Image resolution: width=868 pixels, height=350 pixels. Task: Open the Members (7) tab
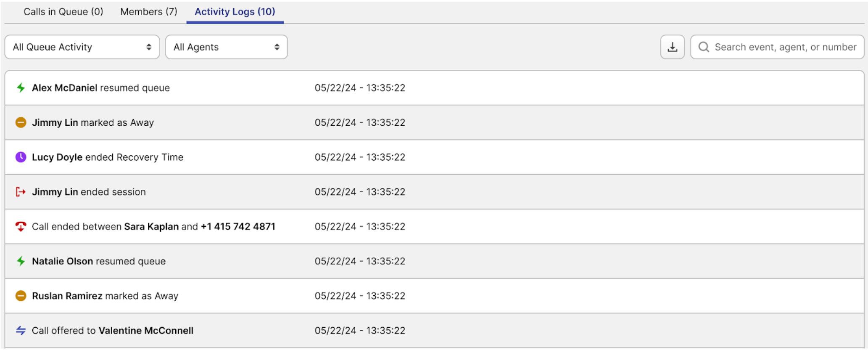pyautogui.click(x=149, y=12)
